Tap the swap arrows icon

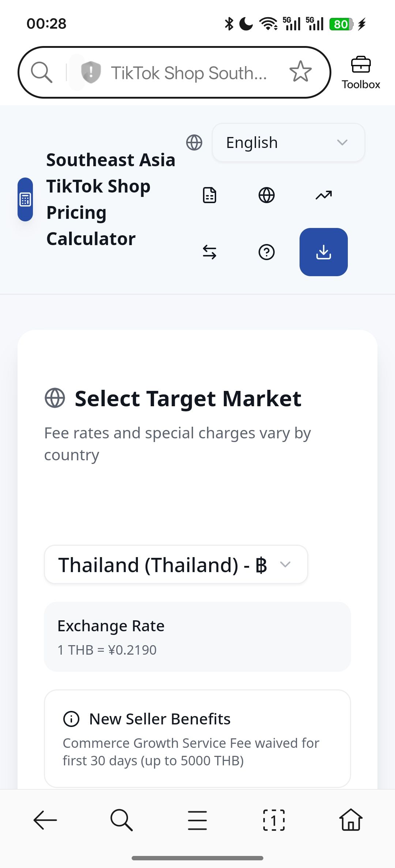(210, 252)
